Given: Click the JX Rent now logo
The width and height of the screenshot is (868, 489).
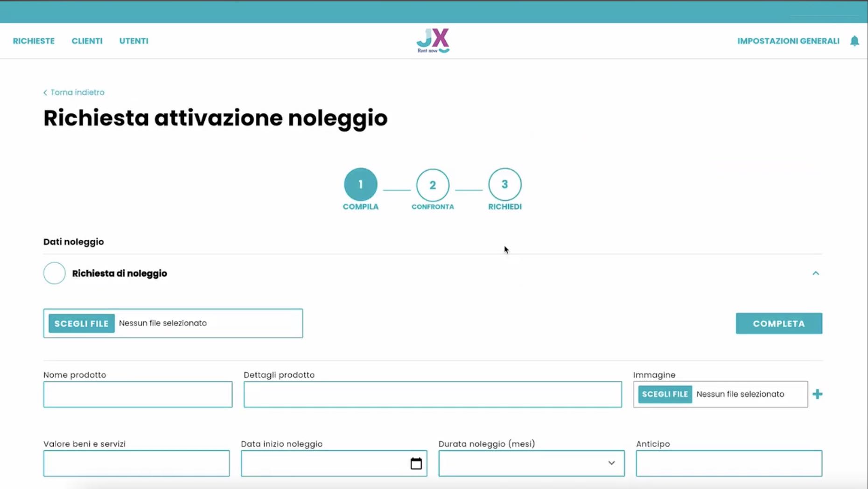Looking at the screenshot, I should point(432,40).
